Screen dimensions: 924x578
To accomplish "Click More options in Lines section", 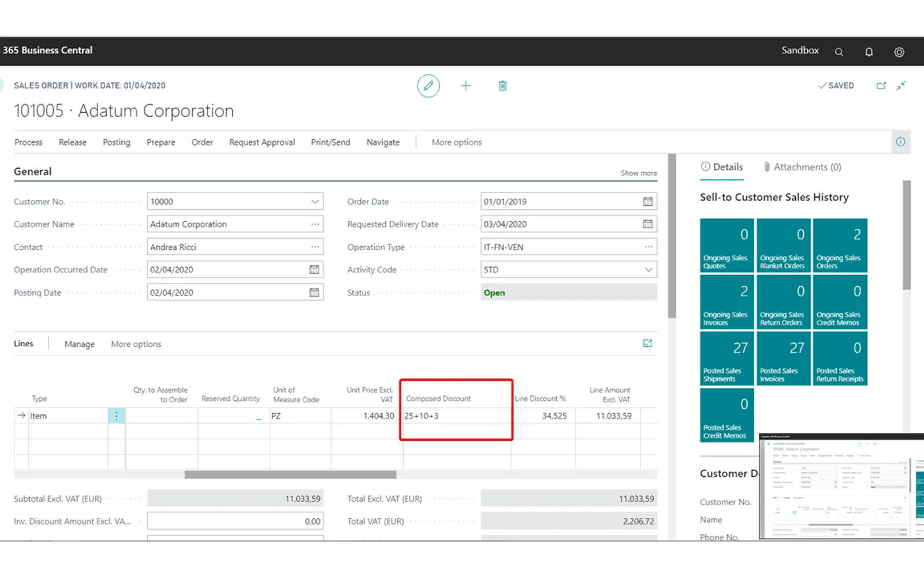I will tap(136, 344).
